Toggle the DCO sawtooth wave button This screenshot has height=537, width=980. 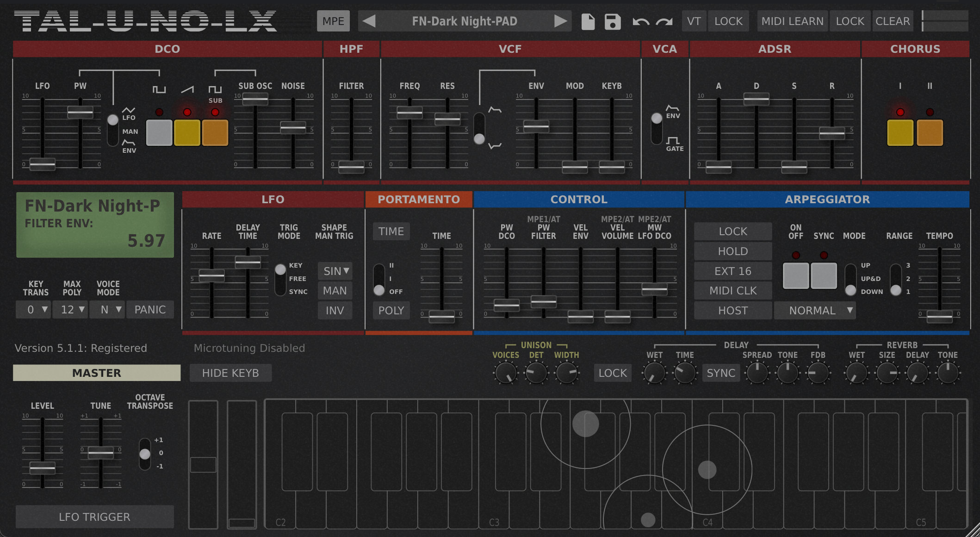point(187,132)
